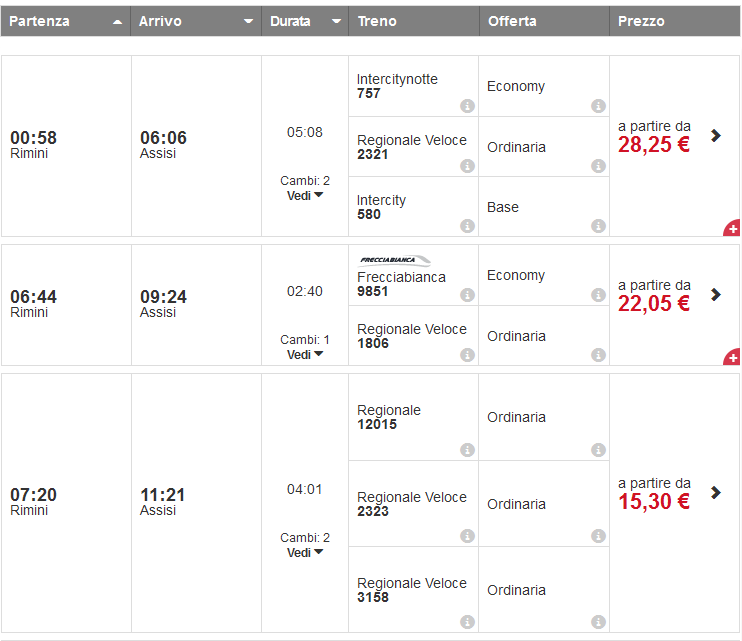Screen dimensions: 742x641
Task: Click info icon for Economy offer on Frecciabianca
Action: [x=598, y=295]
